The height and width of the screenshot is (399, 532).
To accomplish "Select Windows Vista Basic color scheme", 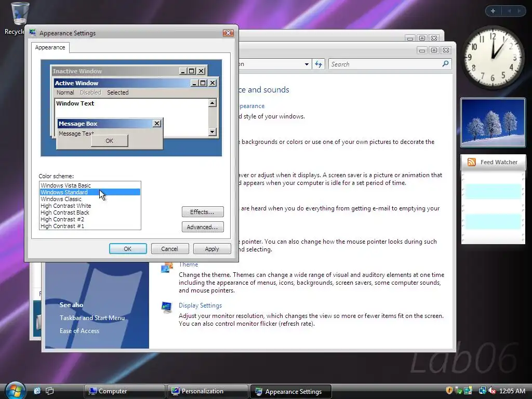I will point(90,185).
